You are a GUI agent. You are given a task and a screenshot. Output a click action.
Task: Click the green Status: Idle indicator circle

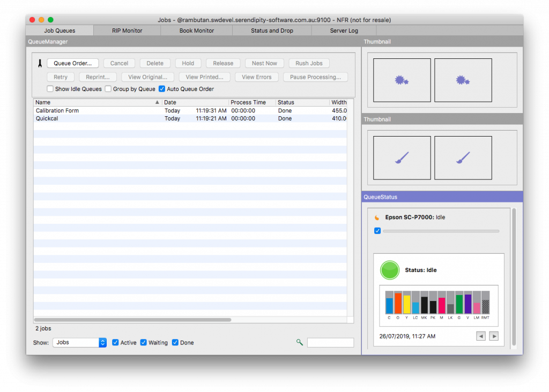pyautogui.click(x=390, y=270)
